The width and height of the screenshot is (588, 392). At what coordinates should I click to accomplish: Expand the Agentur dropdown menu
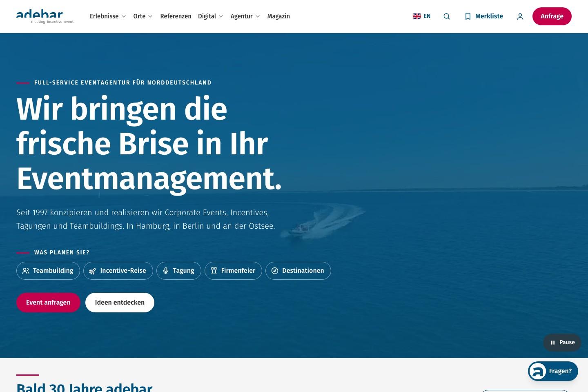(245, 16)
